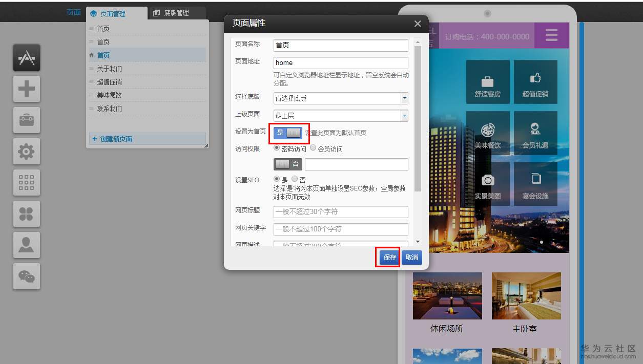643x364 pixels.
Task: Switch to the 页面管理 tab
Action: pos(116,14)
